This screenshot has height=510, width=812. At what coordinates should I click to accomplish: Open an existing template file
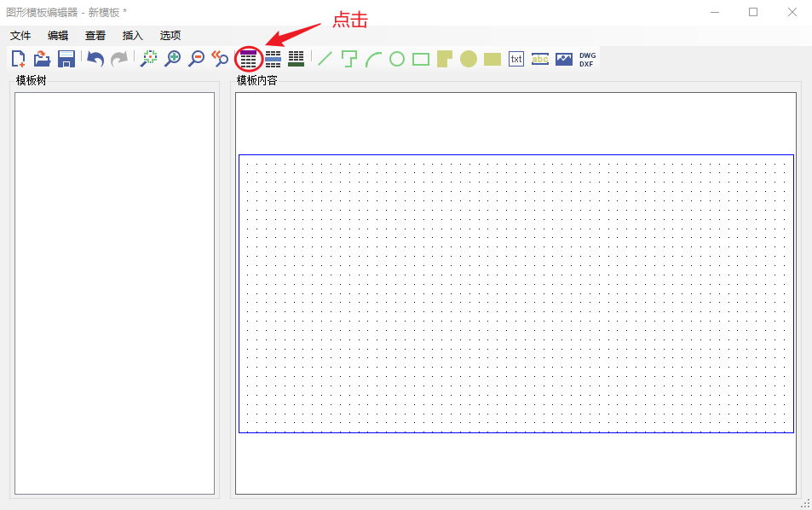pyautogui.click(x=43, y=59)
